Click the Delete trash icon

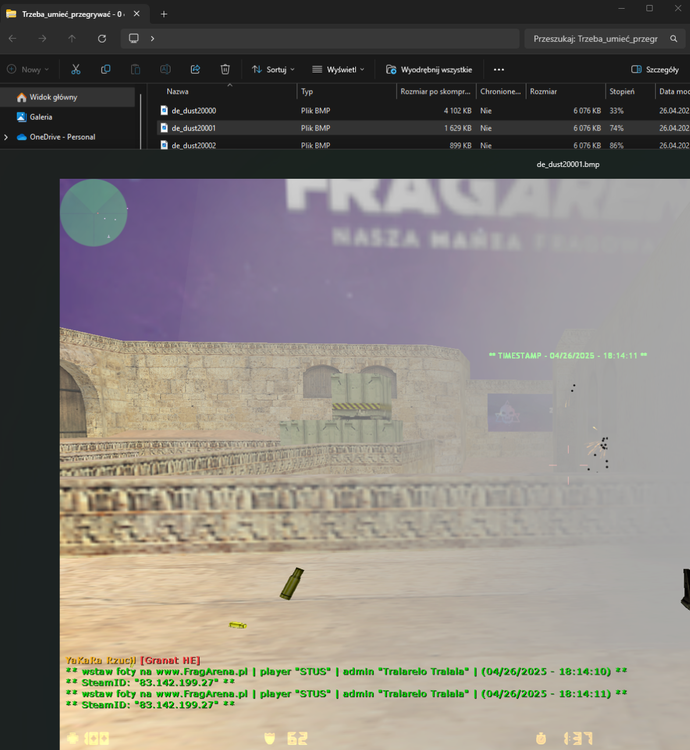(225, 69)
